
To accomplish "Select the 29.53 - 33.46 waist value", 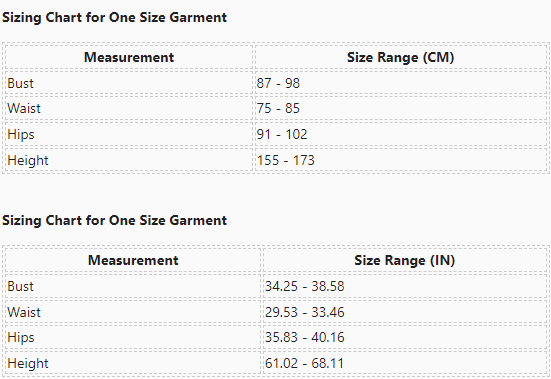I will coord(304,312).
